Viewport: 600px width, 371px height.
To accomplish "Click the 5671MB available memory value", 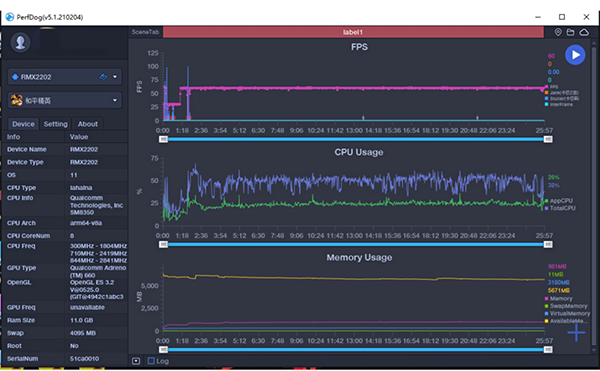I will [x=558, y=290].
